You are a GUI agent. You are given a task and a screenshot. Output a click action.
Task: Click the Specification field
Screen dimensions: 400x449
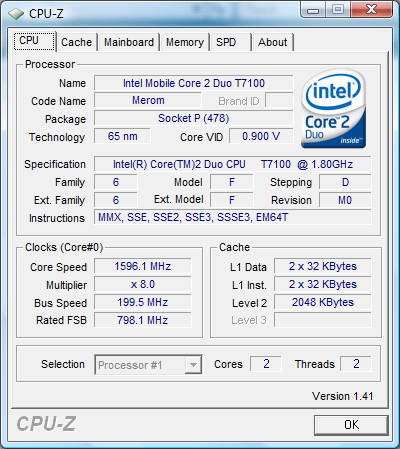[233, 164]
